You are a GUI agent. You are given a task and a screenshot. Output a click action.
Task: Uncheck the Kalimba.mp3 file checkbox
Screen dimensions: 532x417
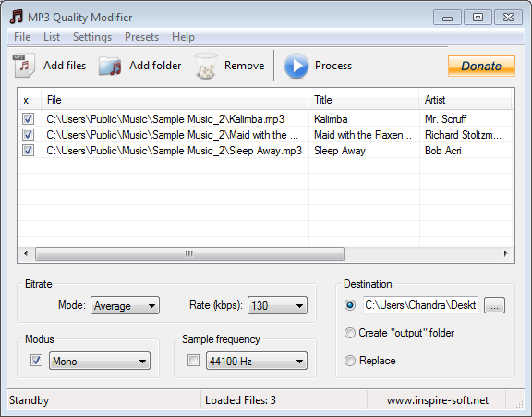(28, 119)
